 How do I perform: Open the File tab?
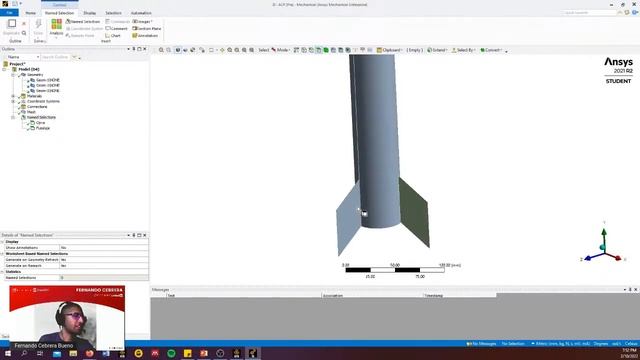pyautogui.click(x=9, y=13)
